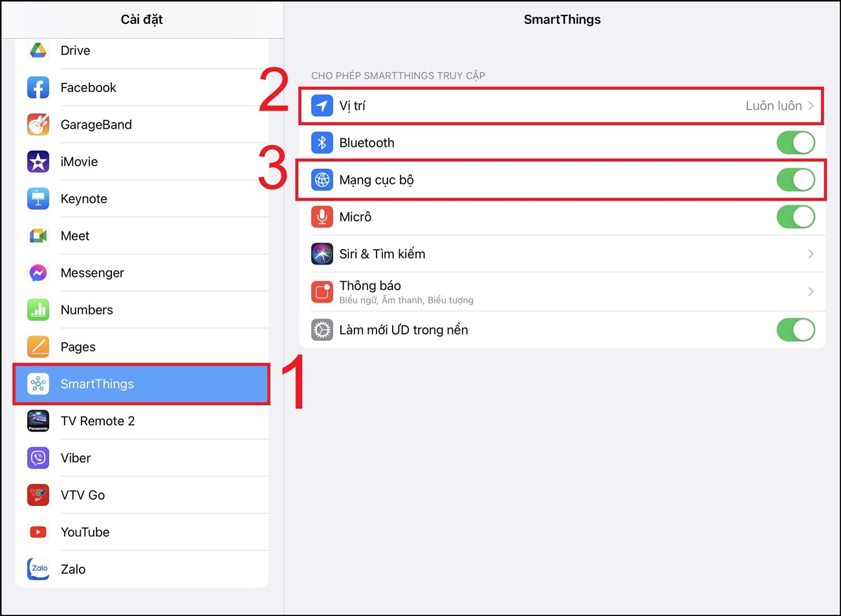
Task: Open Vị trí options via its chevron
Action: tap(811, 105)
